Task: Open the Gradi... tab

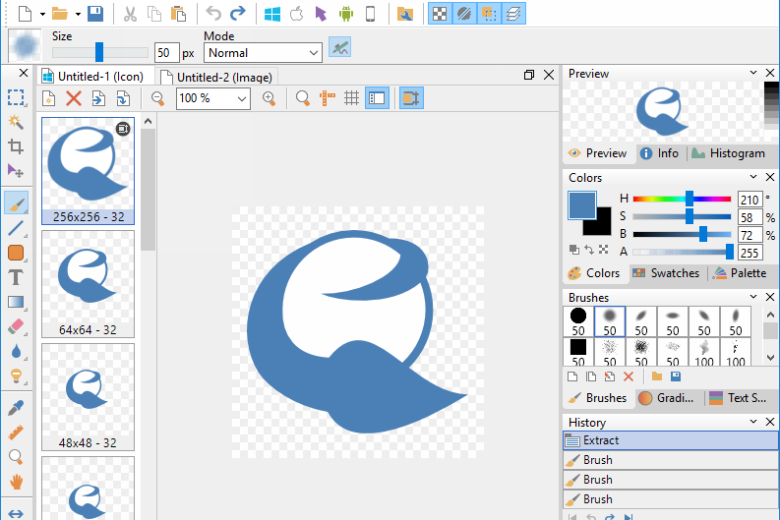Action: coord(666,398)
